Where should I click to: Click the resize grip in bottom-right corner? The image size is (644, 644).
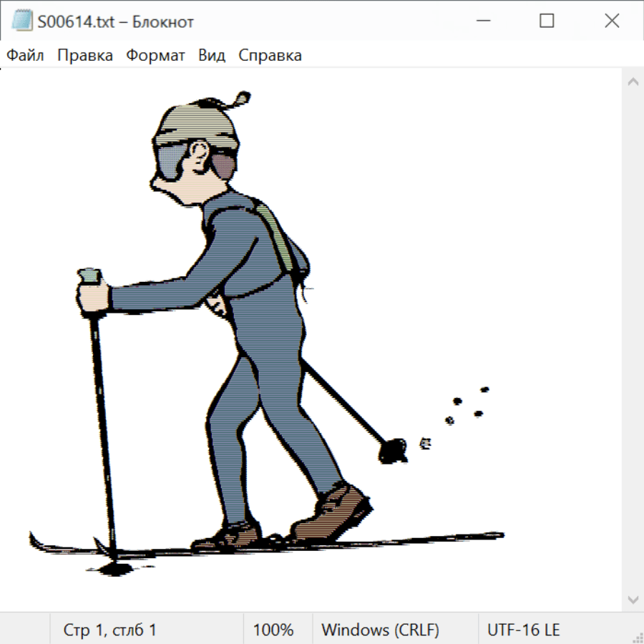[637, 637]
